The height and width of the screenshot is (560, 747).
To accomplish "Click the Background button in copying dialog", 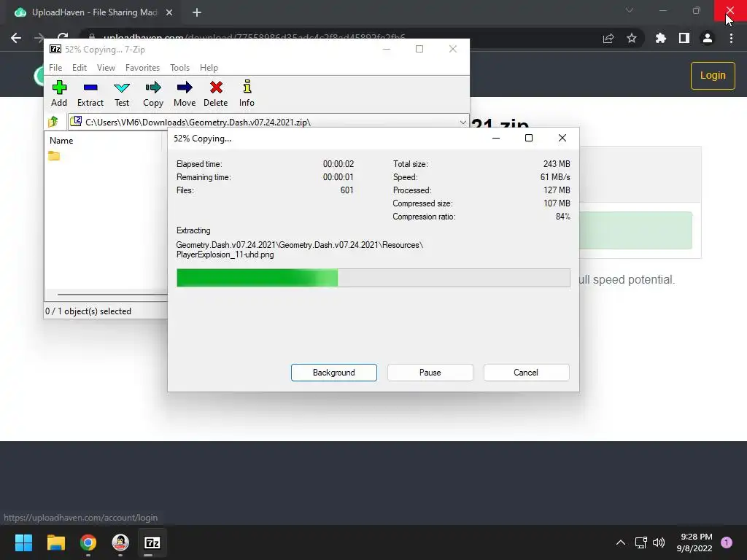I will [334, 373].
